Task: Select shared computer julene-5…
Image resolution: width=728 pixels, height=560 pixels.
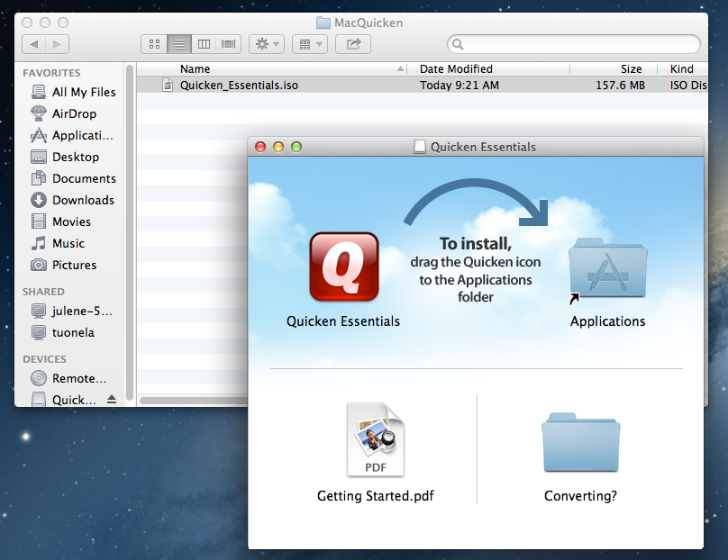Action: click(x=71, y=311)
